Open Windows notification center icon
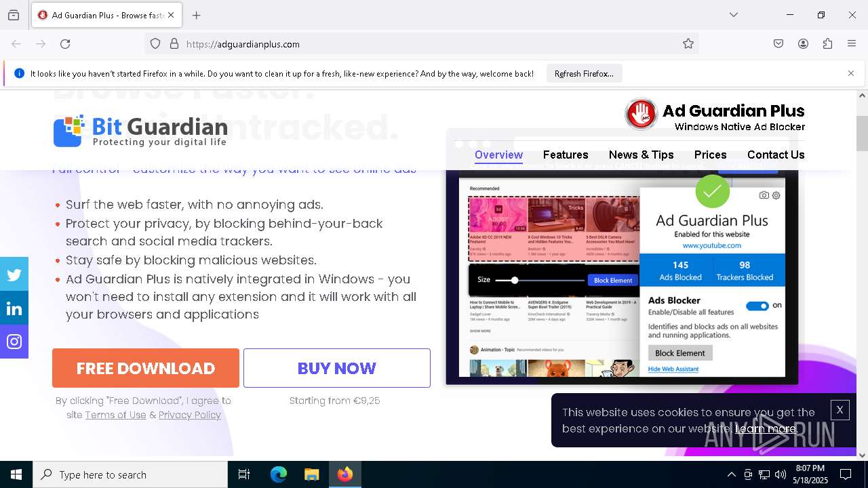This screenshot has width=868, height=488. [x=846, y=474]
